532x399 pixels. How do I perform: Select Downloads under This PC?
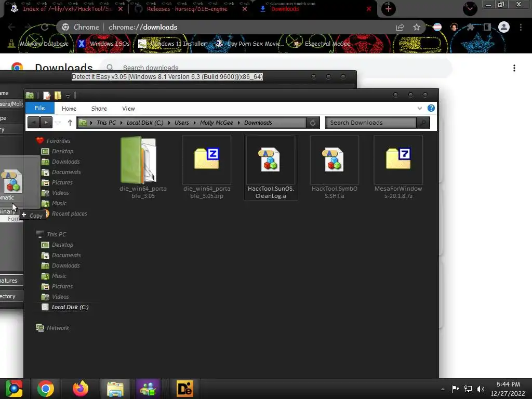[66, 265]
